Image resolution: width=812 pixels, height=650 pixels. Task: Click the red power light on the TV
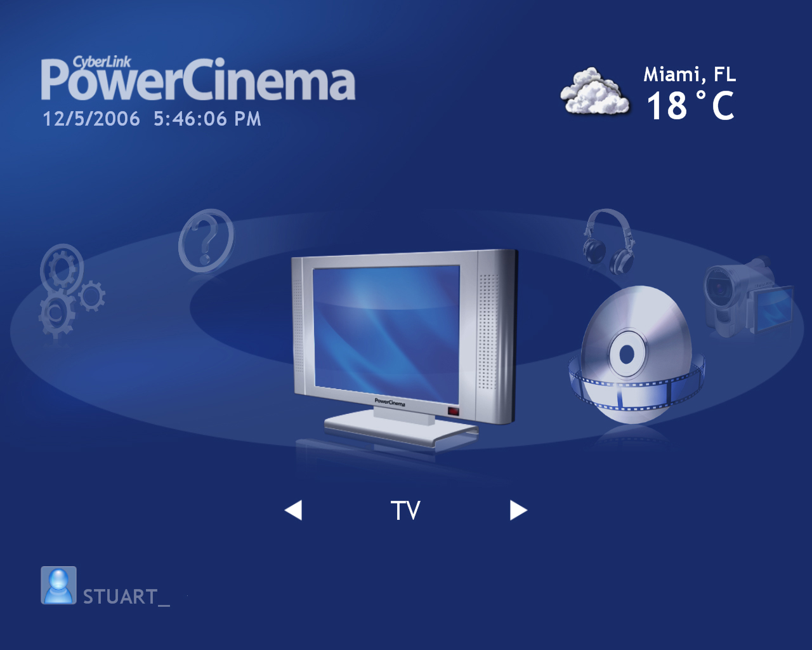click(453, 411)
